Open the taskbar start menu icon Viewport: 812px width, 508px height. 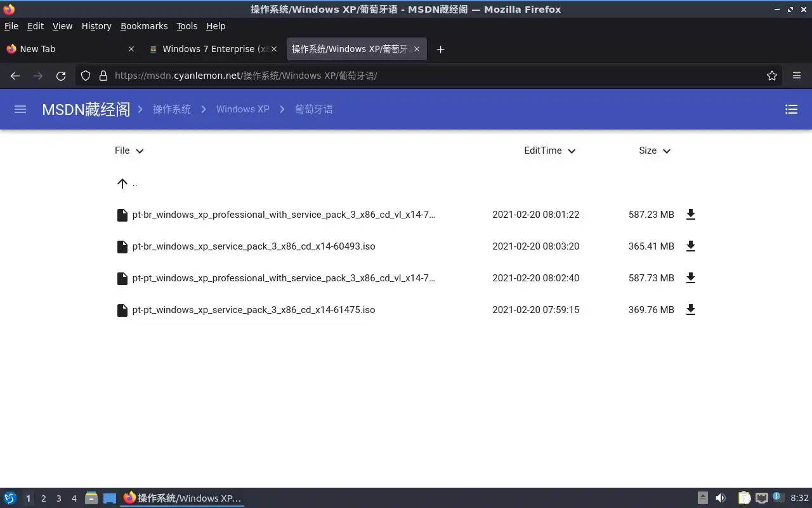(10, 498)
